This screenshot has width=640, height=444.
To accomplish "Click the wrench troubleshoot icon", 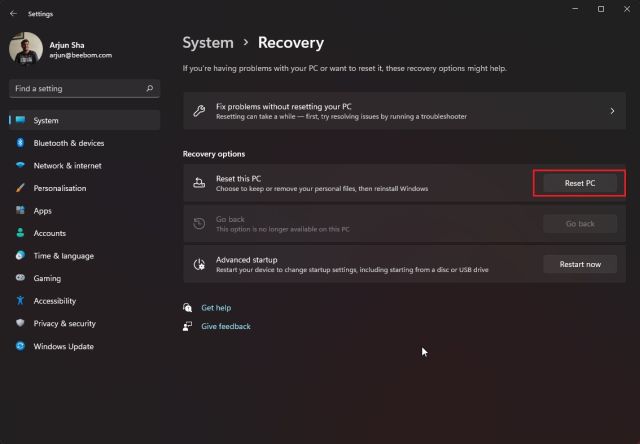I will pyautogui.click(x=199, y=111).
